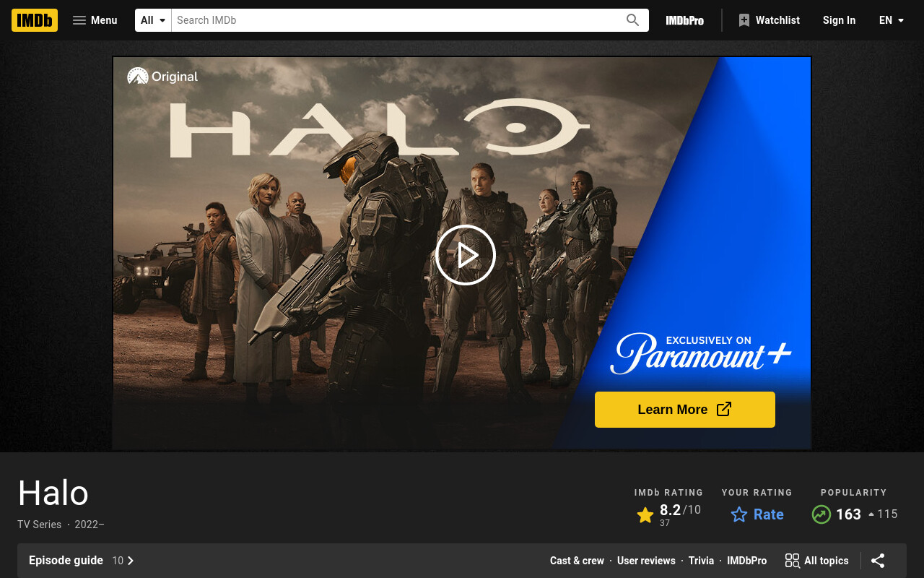
Task: Open the Paramount+ Original mountain logo
Action: [137, 76]
